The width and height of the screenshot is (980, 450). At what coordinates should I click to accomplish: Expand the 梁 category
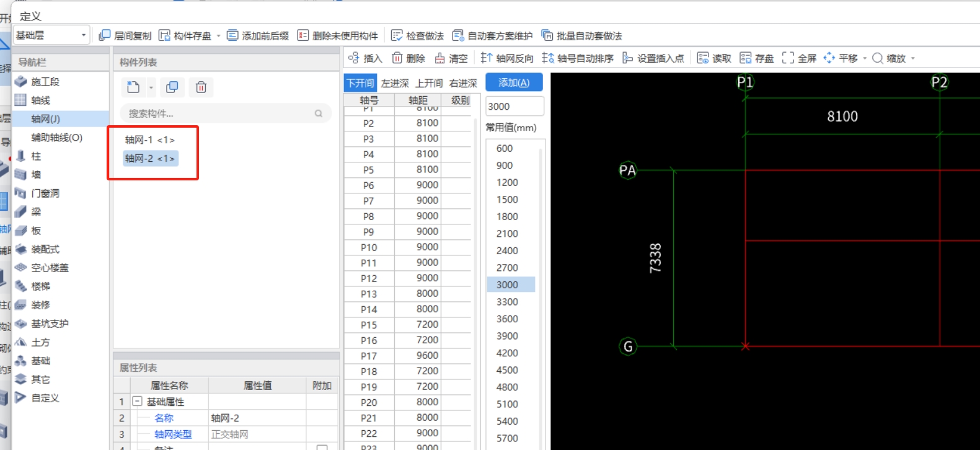click(36, 212)
